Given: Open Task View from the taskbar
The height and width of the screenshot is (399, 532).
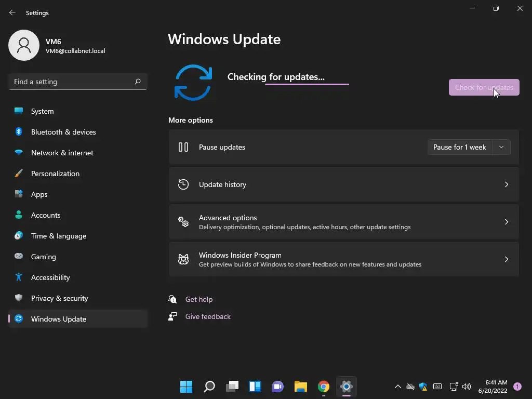Looking at the screenshot, I should pyautogui.click(x=232, y=387).
